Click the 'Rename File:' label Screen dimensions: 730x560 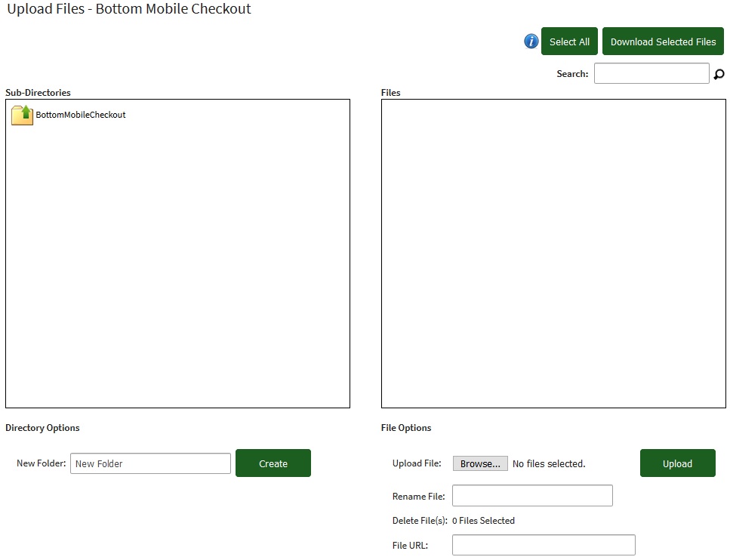coord(418,497)
